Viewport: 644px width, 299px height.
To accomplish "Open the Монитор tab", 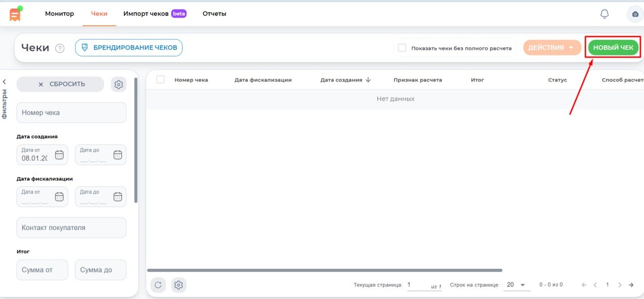I will tap(60, 14).
